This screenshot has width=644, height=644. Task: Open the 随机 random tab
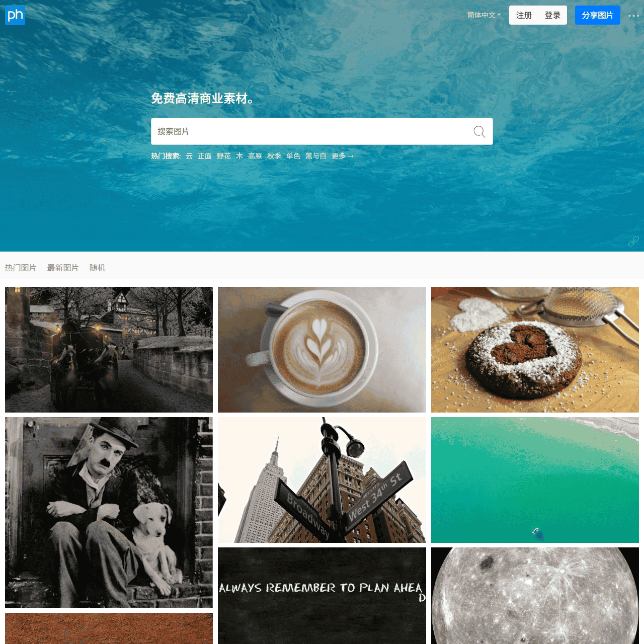coord(98,268)
